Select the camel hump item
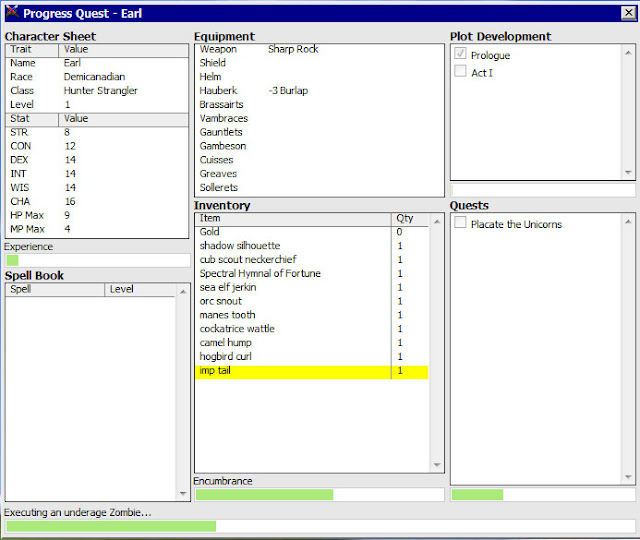This screenshot has height=540, width=640. [312, 343]
